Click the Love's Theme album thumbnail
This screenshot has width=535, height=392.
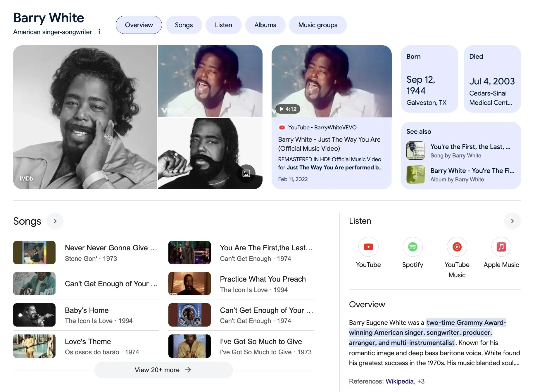pyautogui.click(x=34, y=346)
